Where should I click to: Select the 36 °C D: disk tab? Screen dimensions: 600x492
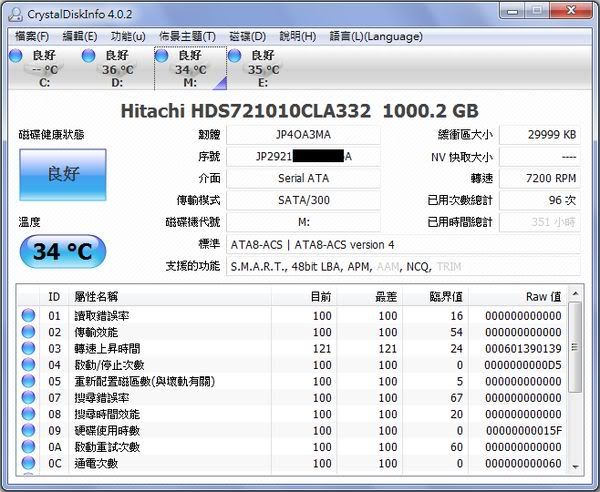(117, 69)
